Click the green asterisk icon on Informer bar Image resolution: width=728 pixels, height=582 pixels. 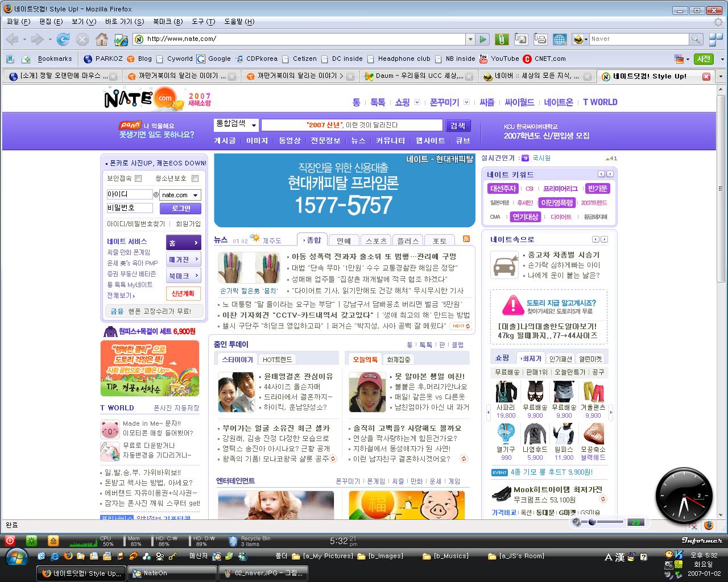click(x=32, y=541)
